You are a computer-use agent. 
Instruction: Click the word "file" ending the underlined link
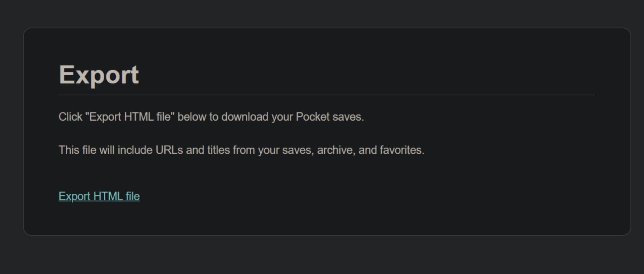(133, 196)
